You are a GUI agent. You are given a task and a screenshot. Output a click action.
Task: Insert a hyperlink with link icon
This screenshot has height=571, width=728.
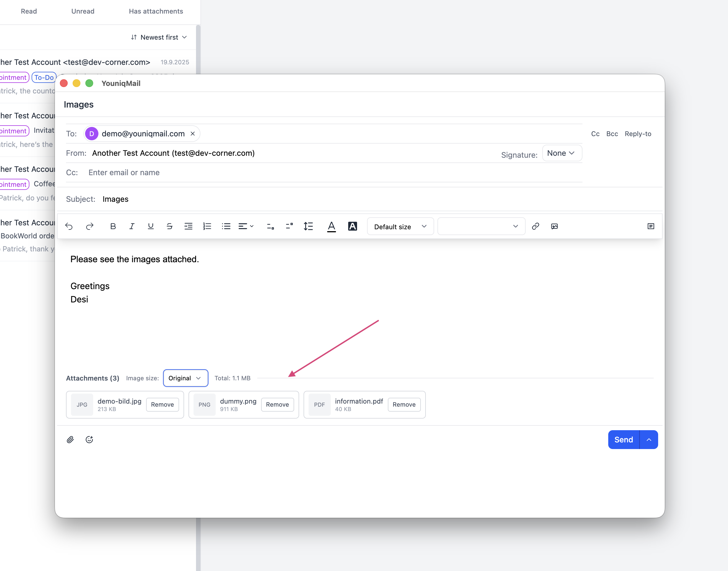[x=535, y=226]
